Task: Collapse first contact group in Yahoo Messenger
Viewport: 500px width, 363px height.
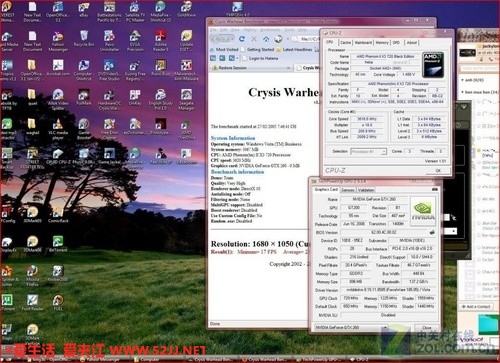Action: (462, 80)
